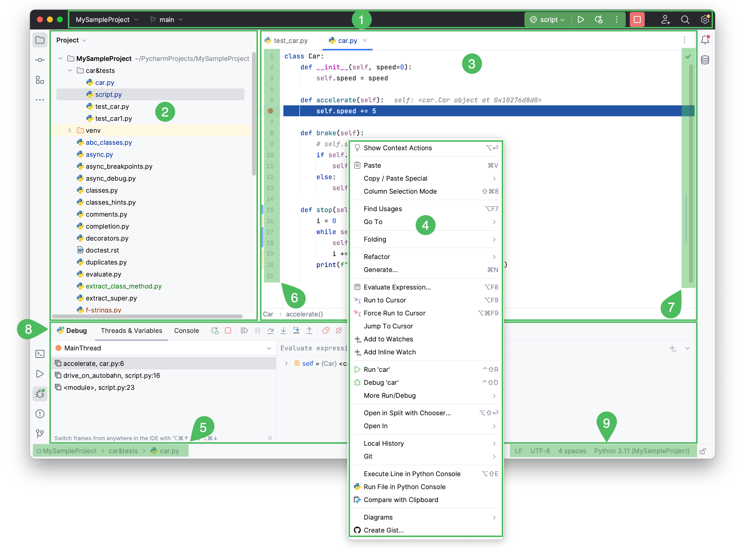Select the Python 3.11 interpreter in status bar

(x=642, y=451)
